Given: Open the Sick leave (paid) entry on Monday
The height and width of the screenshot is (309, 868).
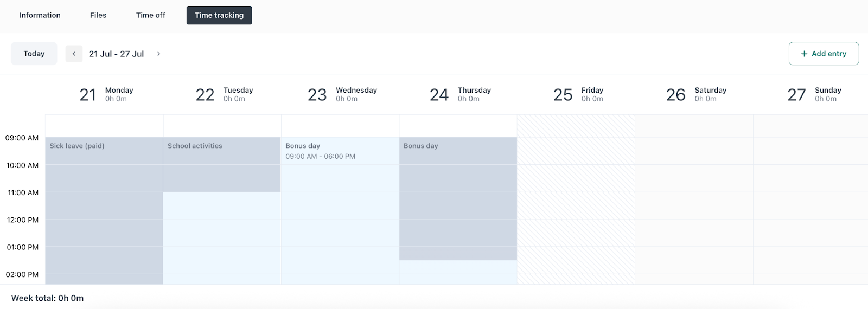Looking at the screenshot, I should pyautogui.click(x=104, y=206).
